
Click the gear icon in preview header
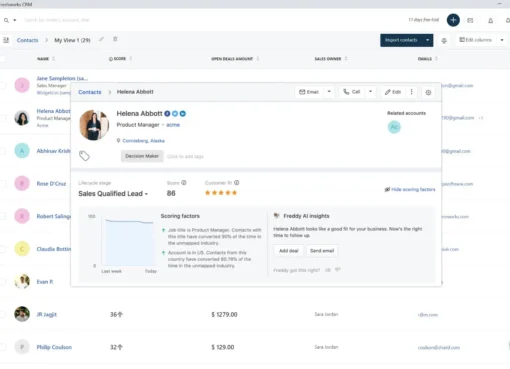(x=428, y=92)
